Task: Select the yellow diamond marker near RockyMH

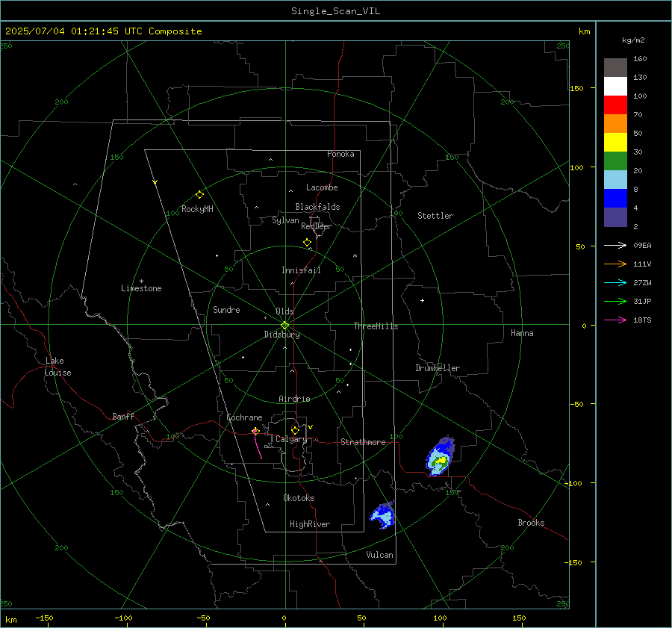Action: pos(199,195)
